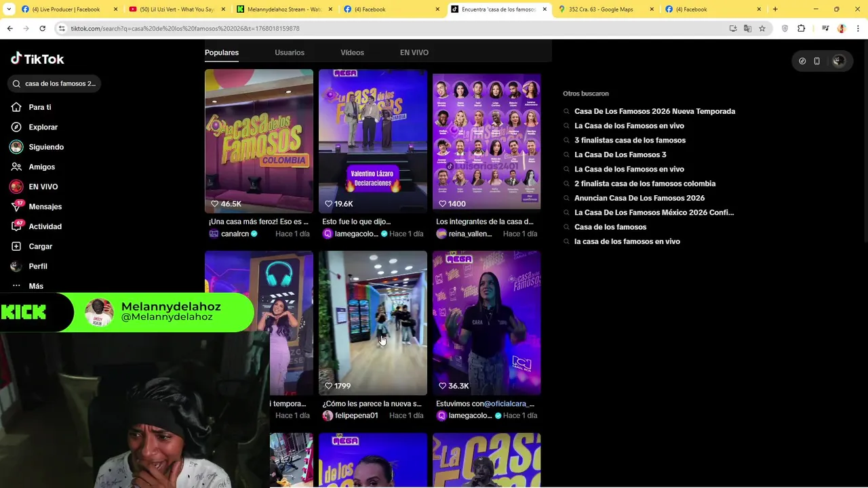
Task: Open Explorar compass icon
Action: (16, 127)
